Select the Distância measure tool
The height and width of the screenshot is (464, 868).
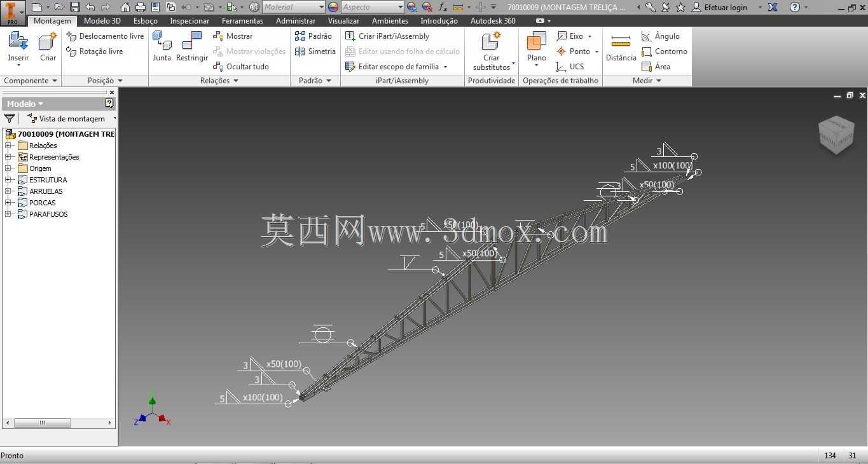coord(621,47)
